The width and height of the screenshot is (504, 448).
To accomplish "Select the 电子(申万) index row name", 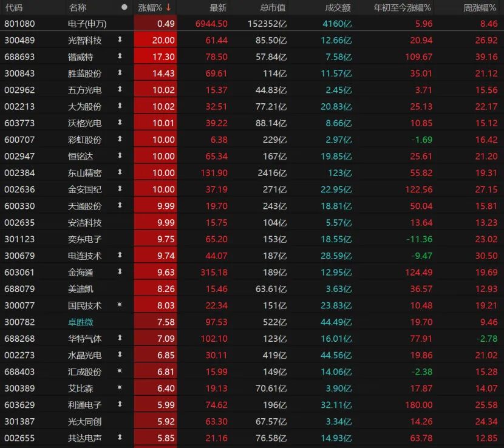I will [x=87, y=24].
